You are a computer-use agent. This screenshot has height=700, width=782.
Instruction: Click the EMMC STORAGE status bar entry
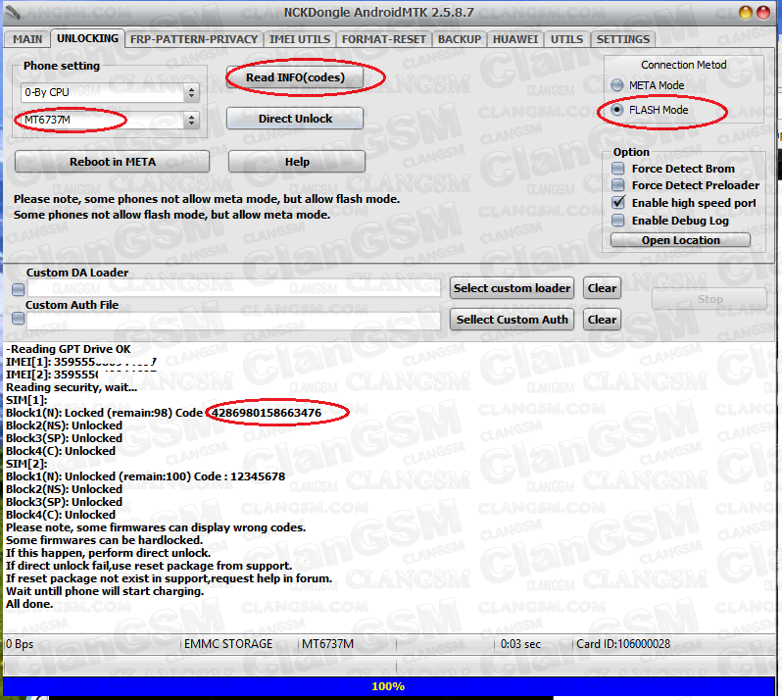click(228, 644)
